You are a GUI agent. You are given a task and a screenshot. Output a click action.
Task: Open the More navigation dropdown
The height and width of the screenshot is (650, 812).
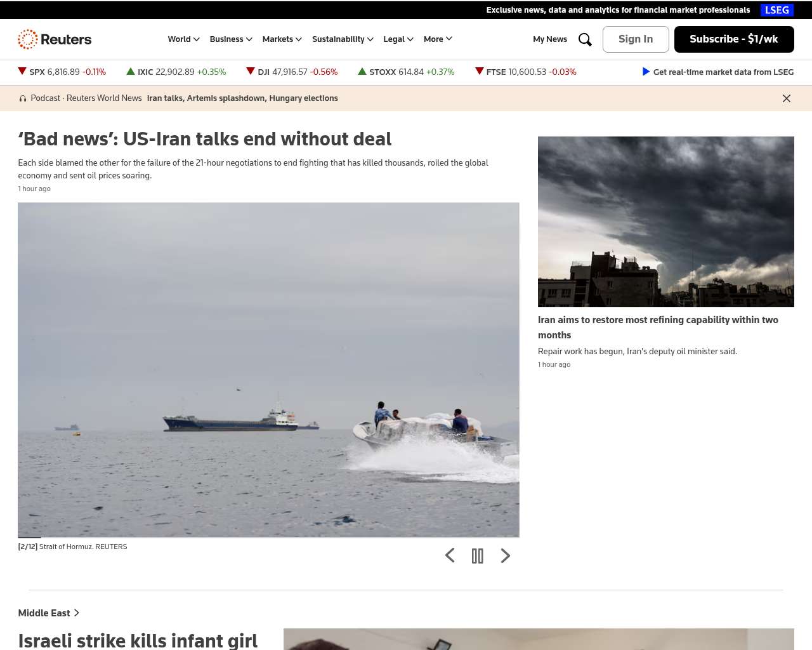pyautogui.click(x=438, y=39)
